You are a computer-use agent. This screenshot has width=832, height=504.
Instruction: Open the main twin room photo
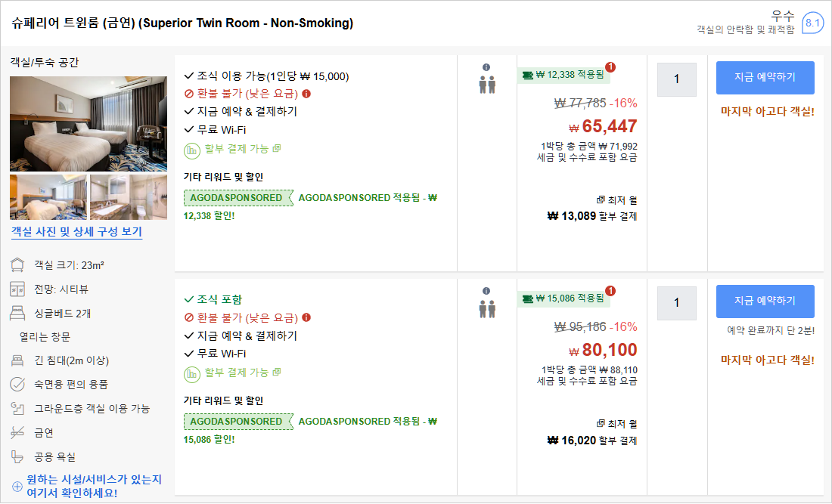coord(88,124)
